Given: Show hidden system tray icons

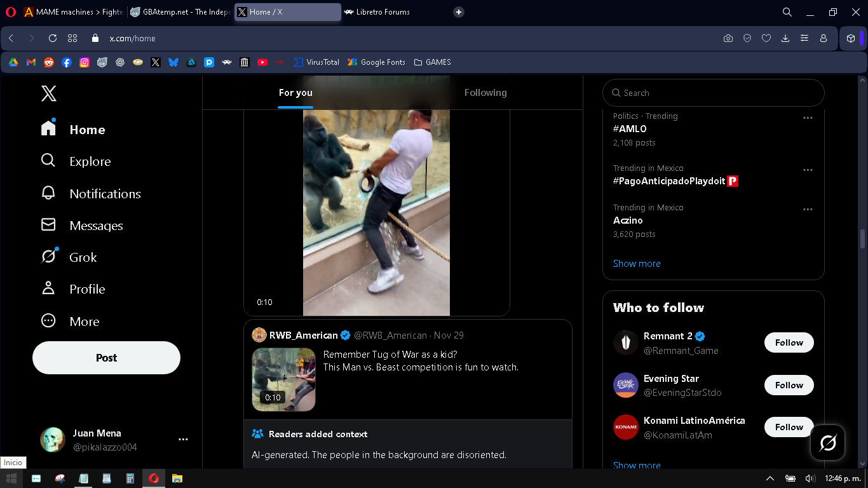Looking at the screenshot, I should 770,478.
